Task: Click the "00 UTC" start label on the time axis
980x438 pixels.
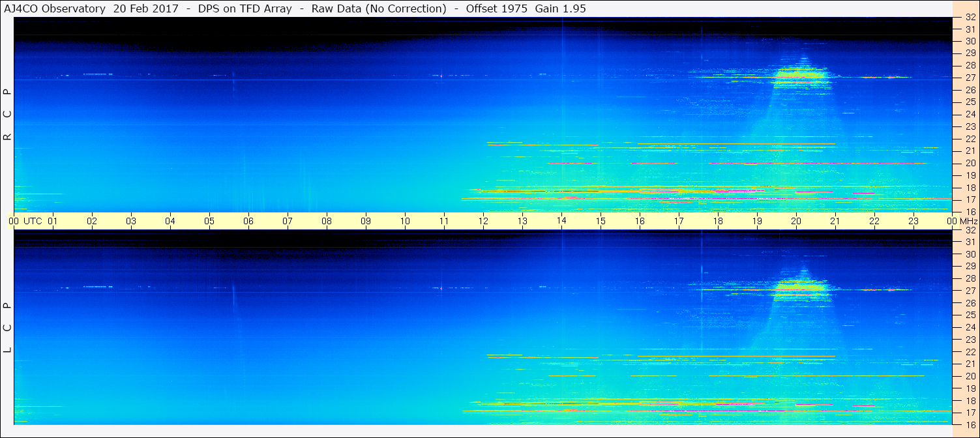Action: pyautogui.click(x=25, y=221)
